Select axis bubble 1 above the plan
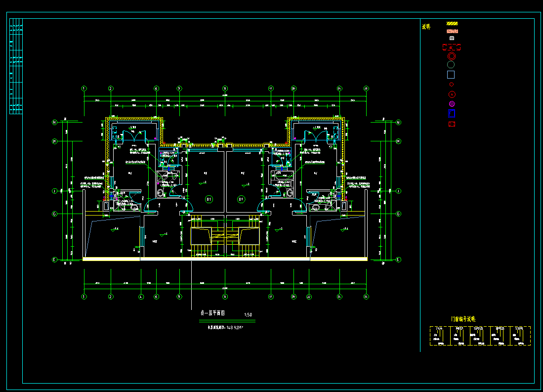 (x=84, y=88)
